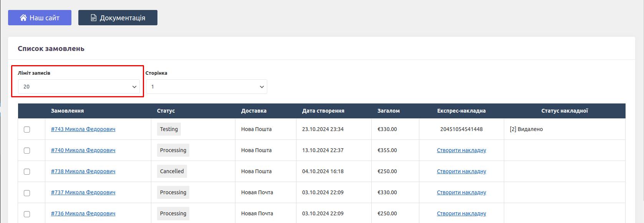Click the home icon on Наш сайт button
644x223 pixels.
(x=23, y=18)
